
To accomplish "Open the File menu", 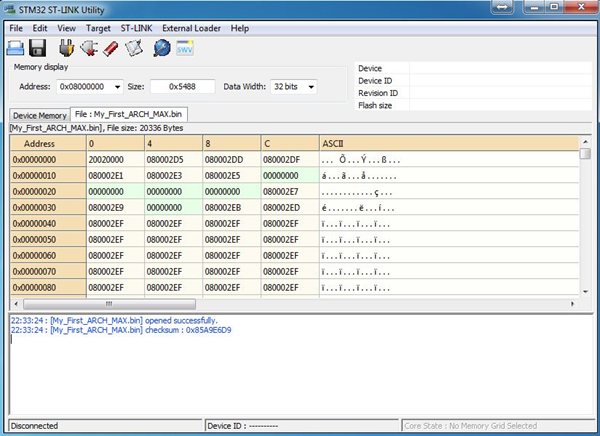I will pos(16,28).
